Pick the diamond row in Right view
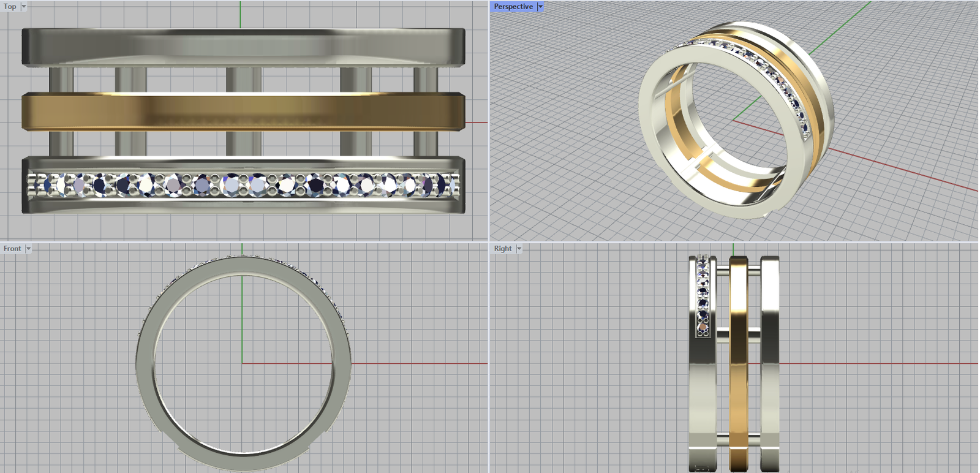 (703, 294)
